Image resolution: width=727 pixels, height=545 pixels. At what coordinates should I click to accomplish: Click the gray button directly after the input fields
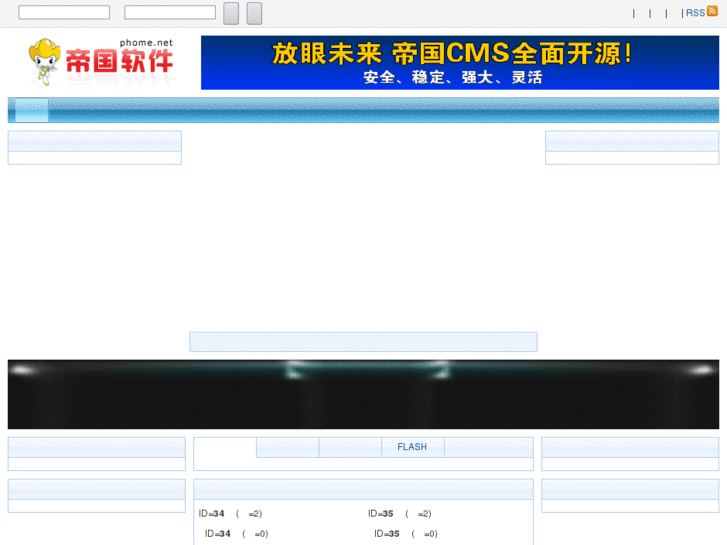click(x=231, y=13)
